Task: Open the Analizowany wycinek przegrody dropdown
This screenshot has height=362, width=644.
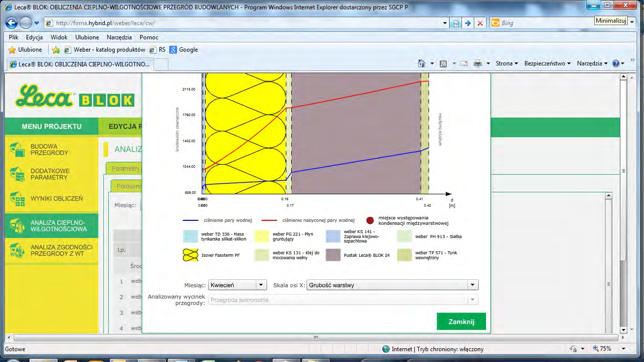Action: click(x=343, y=300)
